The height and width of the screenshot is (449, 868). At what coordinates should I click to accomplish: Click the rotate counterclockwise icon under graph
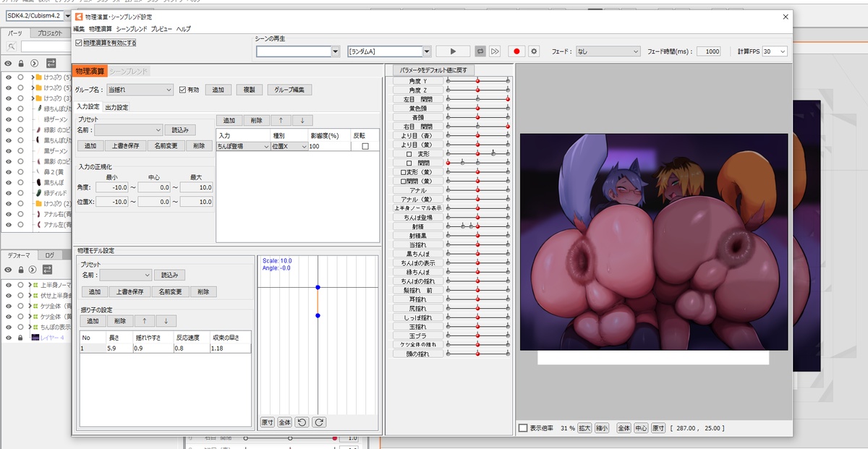[x=302, y=422]
